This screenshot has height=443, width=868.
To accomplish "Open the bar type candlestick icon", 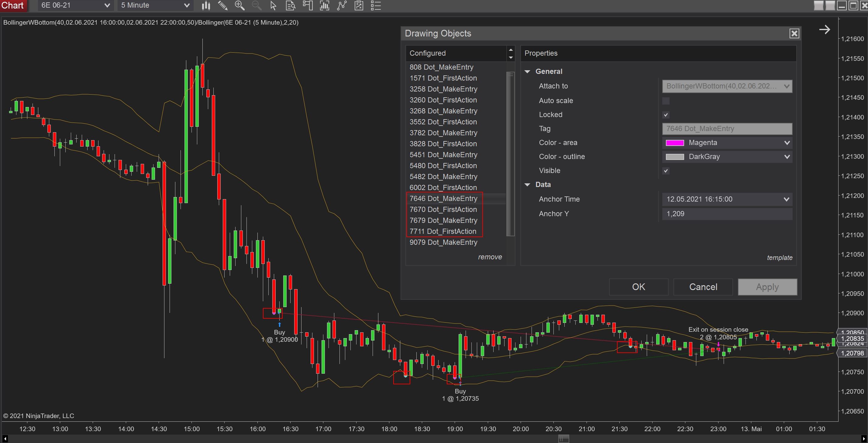I will click(205, 5).
